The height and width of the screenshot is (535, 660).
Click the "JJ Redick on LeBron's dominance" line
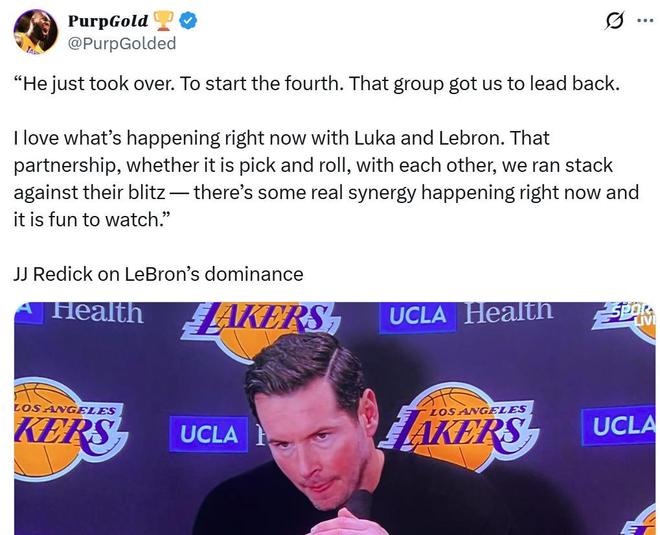pyautogui.click(x=158, y=274)
